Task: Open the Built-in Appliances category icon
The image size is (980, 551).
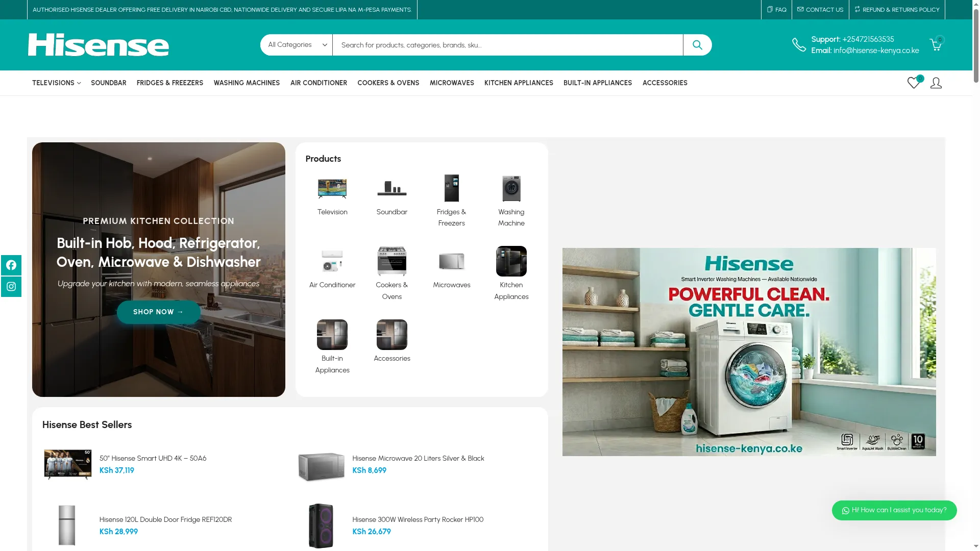Action: (332, 335)
